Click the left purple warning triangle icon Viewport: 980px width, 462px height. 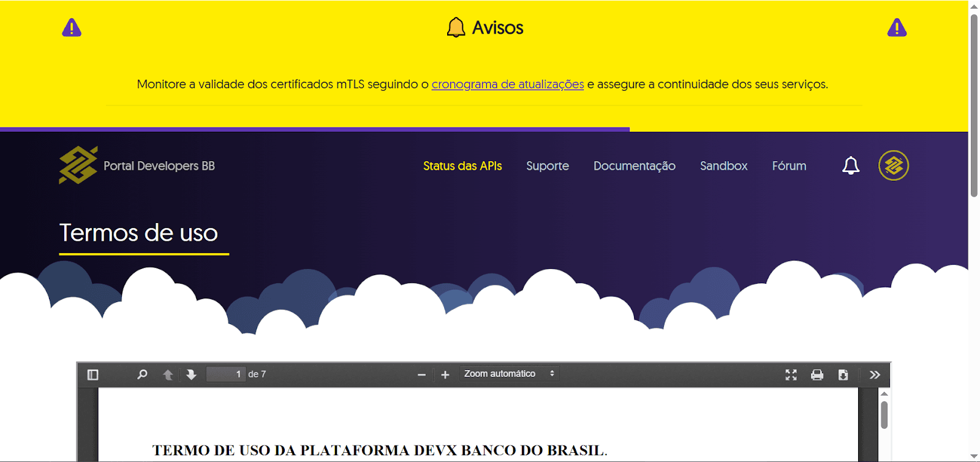click(x=72, y=28)
